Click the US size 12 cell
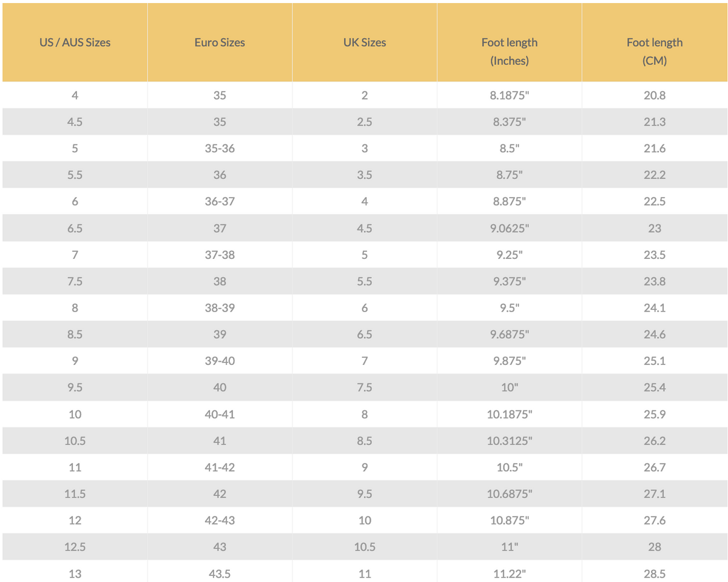The height and width of the screenshot is (582, 728). click(75, 520)
